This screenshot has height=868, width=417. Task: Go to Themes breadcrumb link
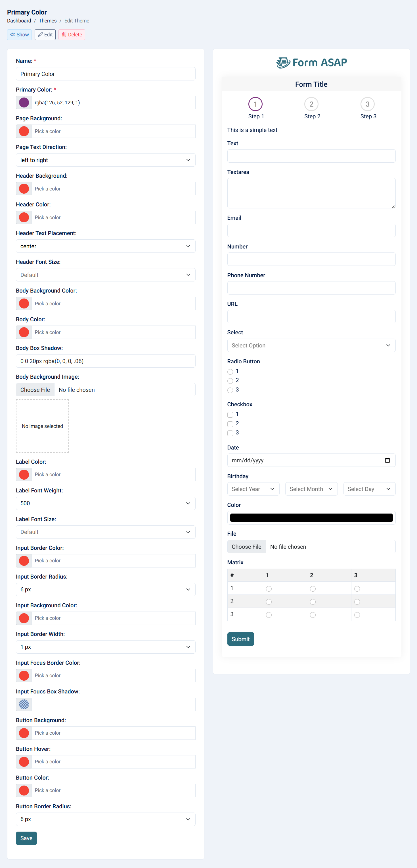47,21
